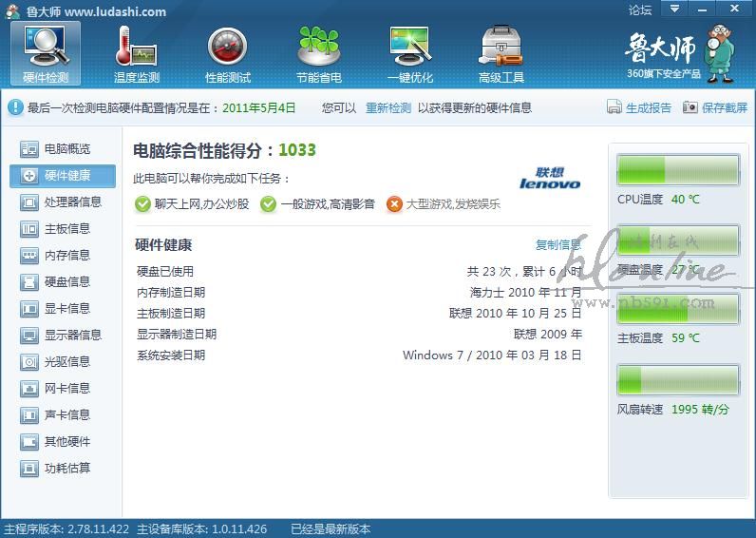Screen dimensions: 756x538
Task: Open the title bar dropdown menu arrow
Action: (x=674, y=9)
